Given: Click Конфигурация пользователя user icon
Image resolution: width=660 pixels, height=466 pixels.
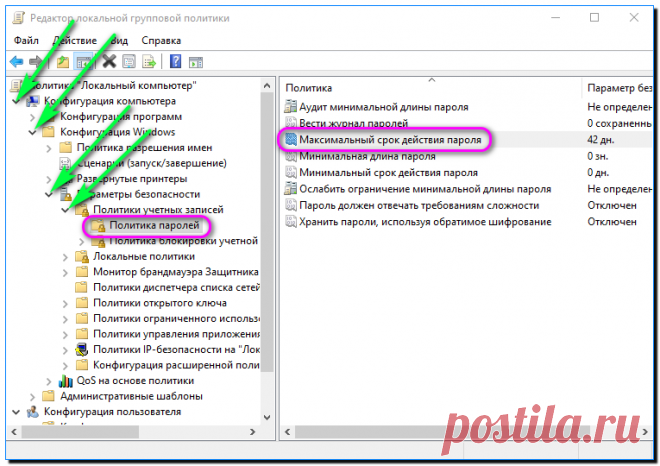Looking at the screenshot, I should coord(32,412).
